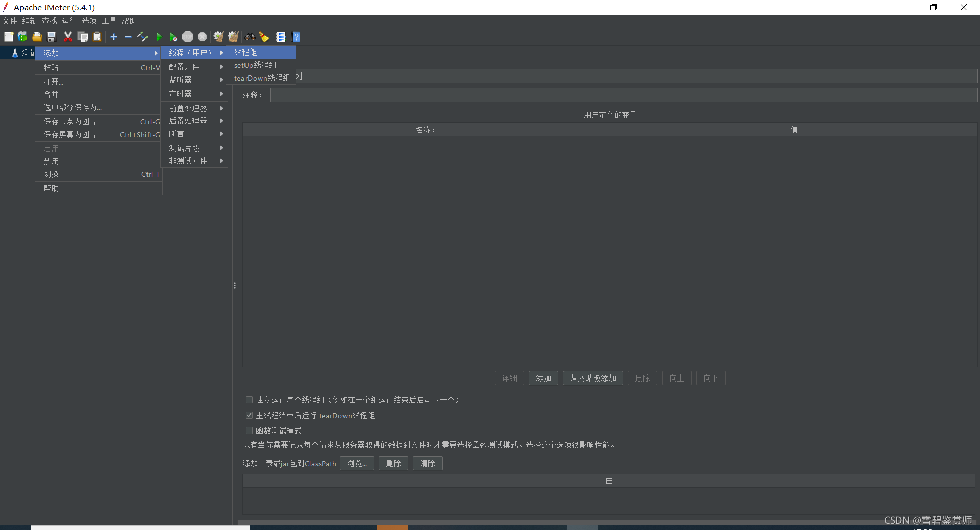Click the test plan flask tree icon
The width and height of the screenshot is (980, 530).
click(15, 53)
